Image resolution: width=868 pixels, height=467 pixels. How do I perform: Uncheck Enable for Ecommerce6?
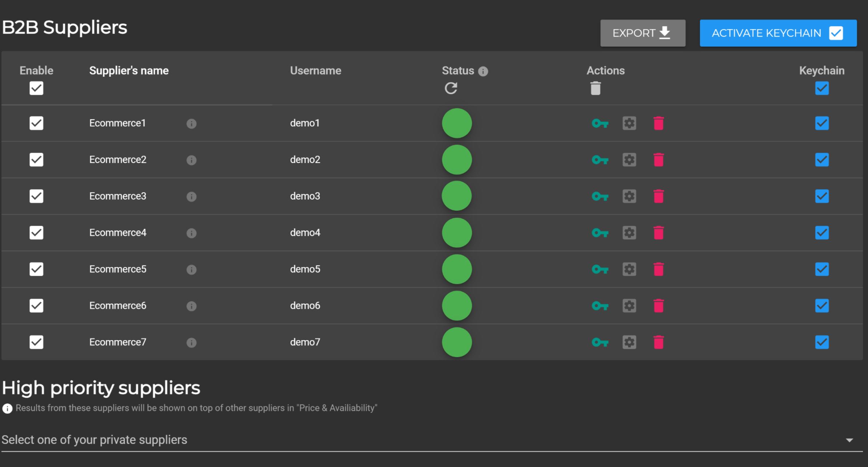[x=36, y=306]
